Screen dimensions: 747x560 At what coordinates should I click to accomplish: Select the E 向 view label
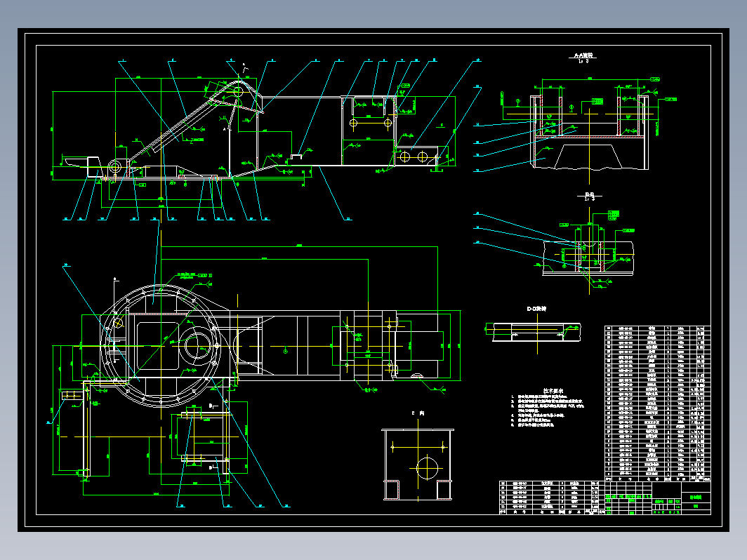(418, 413)
